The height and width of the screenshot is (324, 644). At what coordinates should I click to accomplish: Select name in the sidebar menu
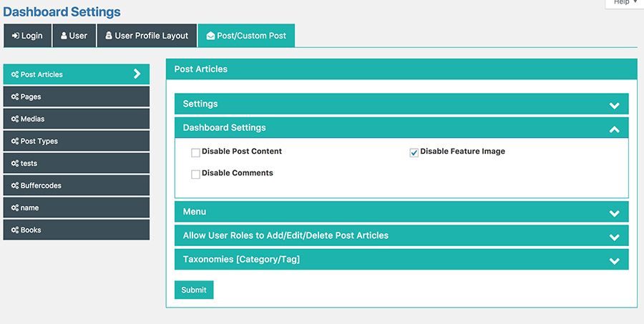coord(77,207)
